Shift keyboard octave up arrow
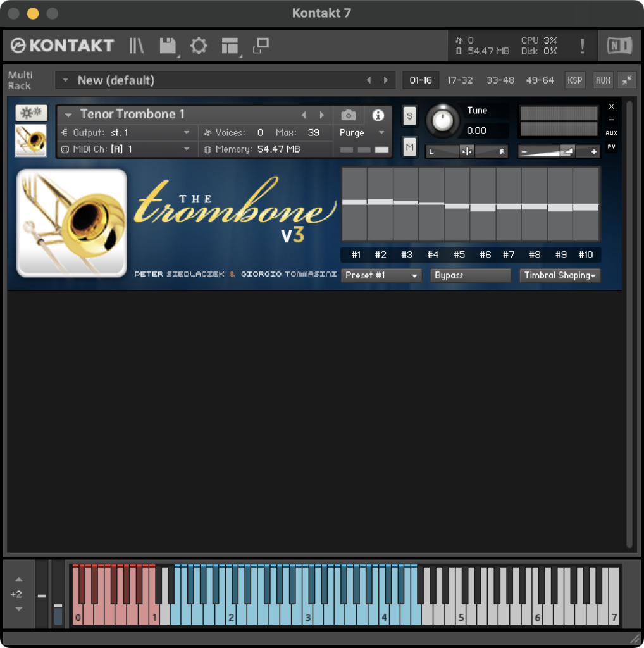This screenshot has height=648, width=644. coord(18,580)
